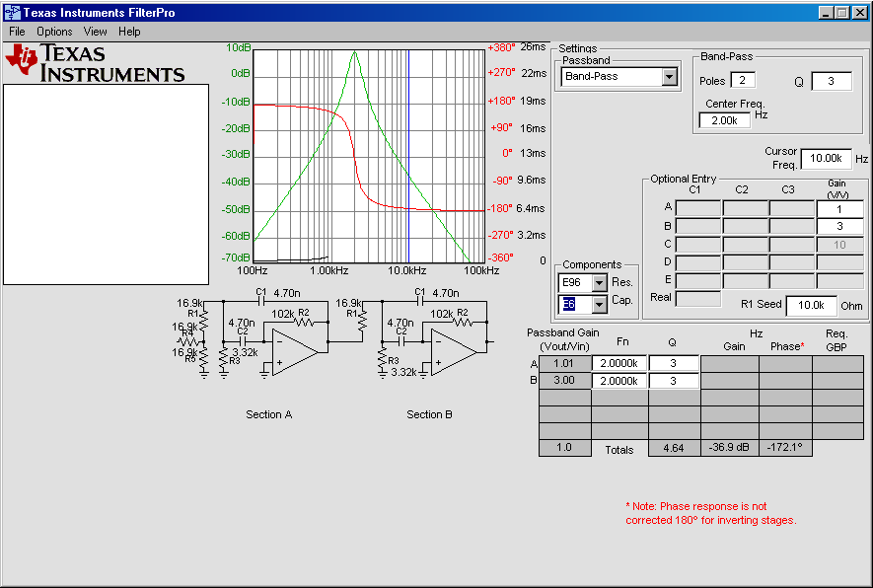Click the C1 field in row A
This screenshot has width=873, height=588.
click(698, 209)
